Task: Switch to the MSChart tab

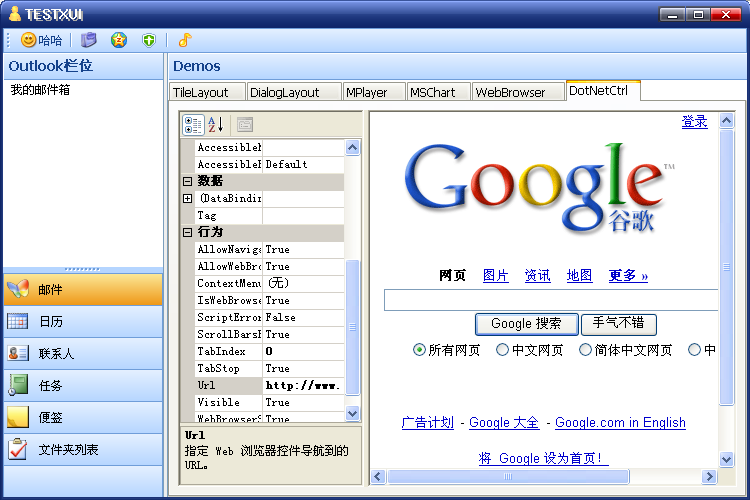Action: [x=438, y=92]
